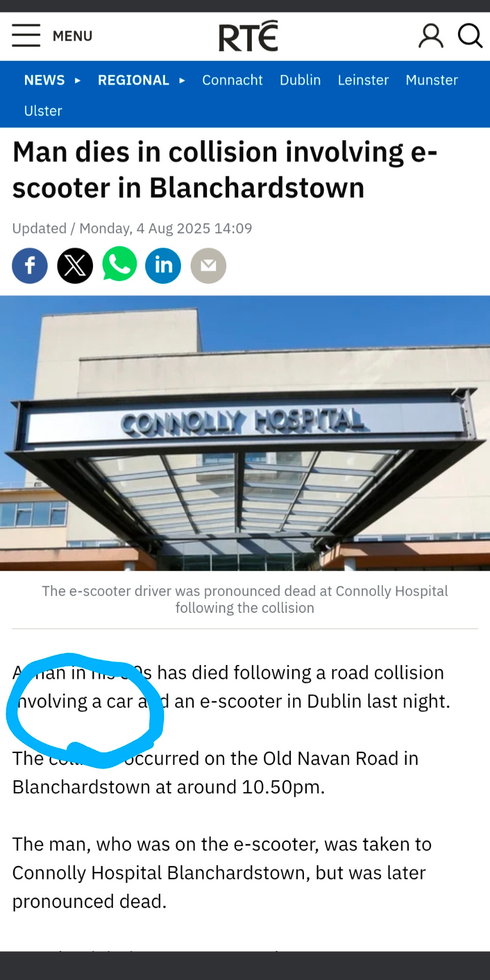The width and height of the screenshot is (490, 980).
Task: Open the user account profile icon
Action: (x=431, y=36)
